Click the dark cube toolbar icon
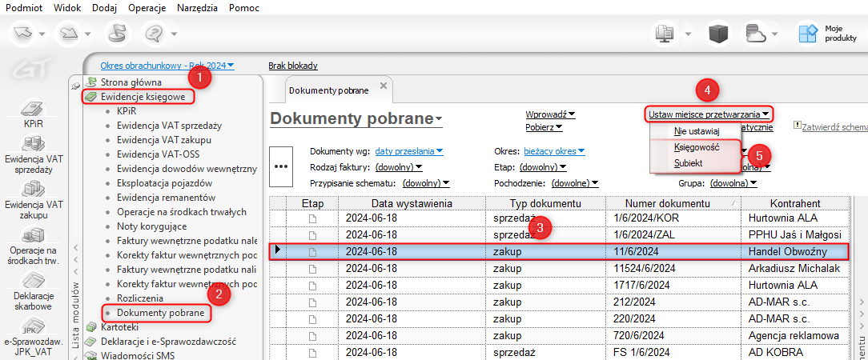Viewport: 868px width, 360px height. [x=720, y=33]
